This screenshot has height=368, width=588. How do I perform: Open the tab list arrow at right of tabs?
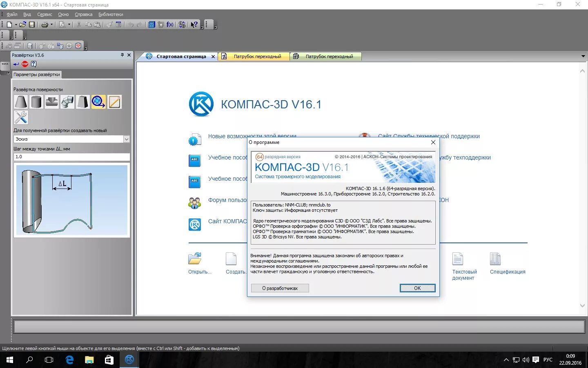[x=583, y=56]
